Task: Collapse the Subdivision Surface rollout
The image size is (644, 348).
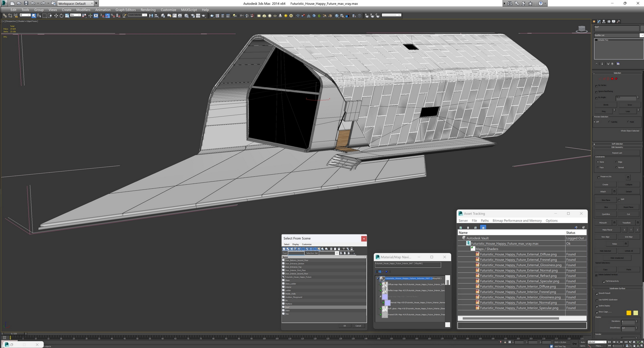Action: coord(617,288)
